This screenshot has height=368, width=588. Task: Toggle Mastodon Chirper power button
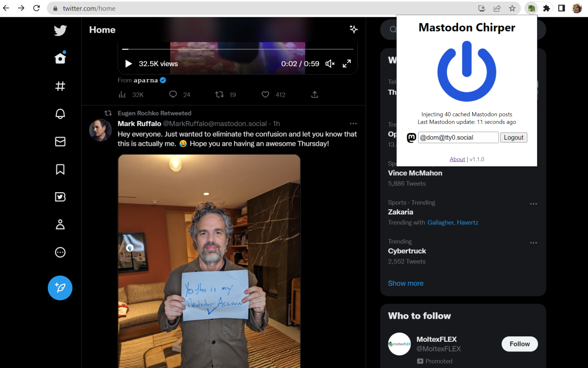[x=467, y=71]
